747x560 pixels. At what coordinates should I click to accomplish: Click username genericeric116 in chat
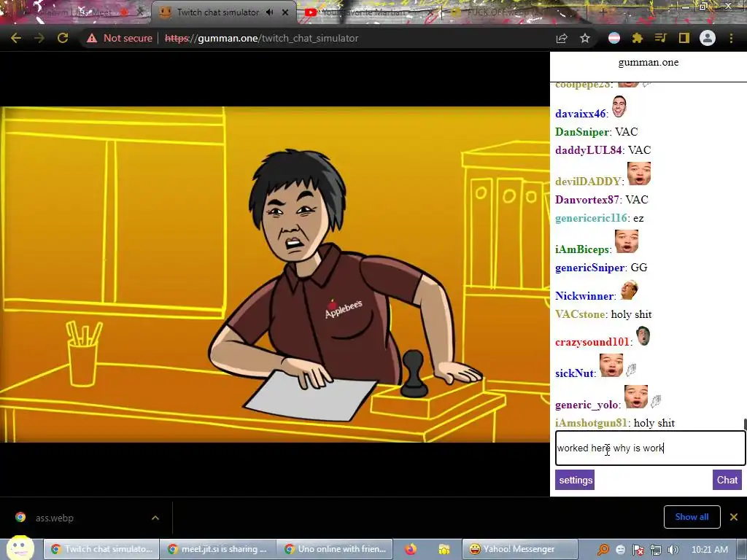pyautogui.click(x=591, y=218)
